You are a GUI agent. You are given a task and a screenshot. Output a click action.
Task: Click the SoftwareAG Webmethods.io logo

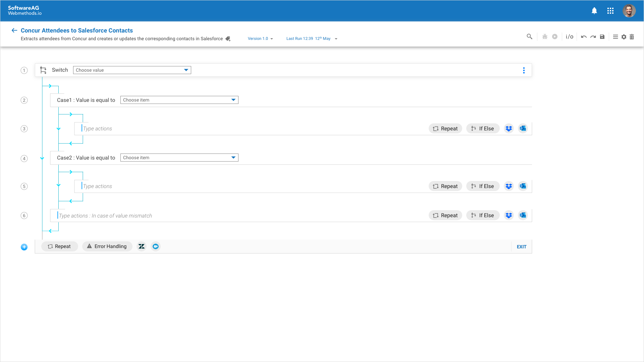(x=25, y=10)
